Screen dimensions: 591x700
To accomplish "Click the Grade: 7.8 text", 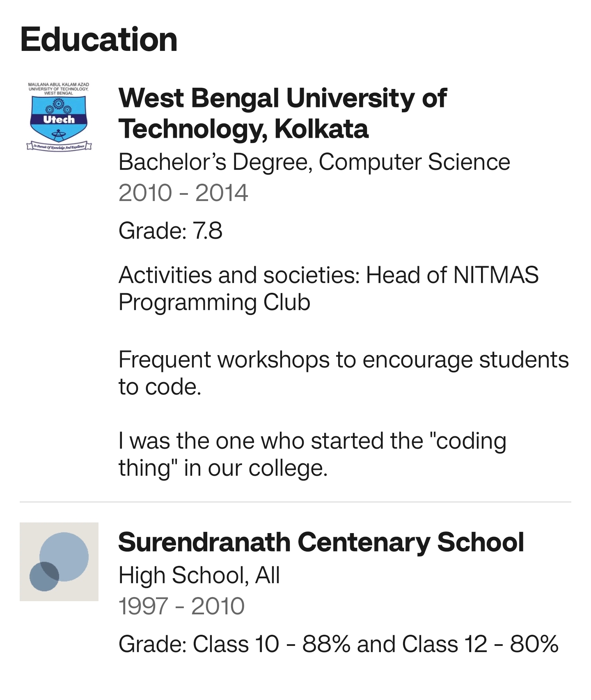I will (170, 230).
